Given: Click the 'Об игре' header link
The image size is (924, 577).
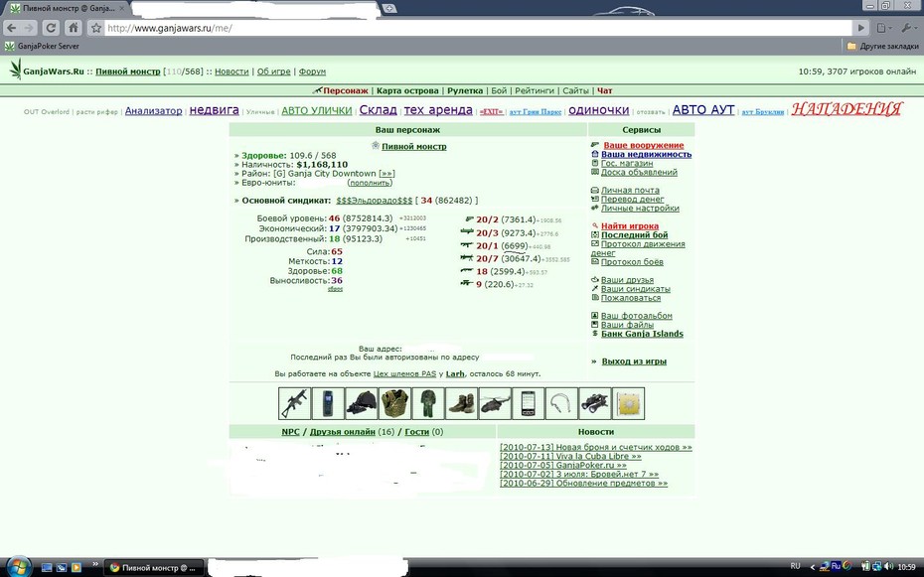Looking at the screenshot, I should [x=274, y=72].
